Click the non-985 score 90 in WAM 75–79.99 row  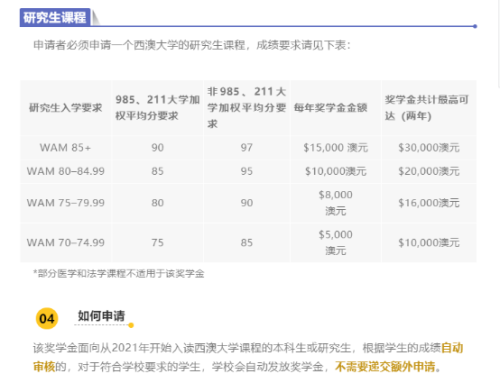[x=247, y=203]
